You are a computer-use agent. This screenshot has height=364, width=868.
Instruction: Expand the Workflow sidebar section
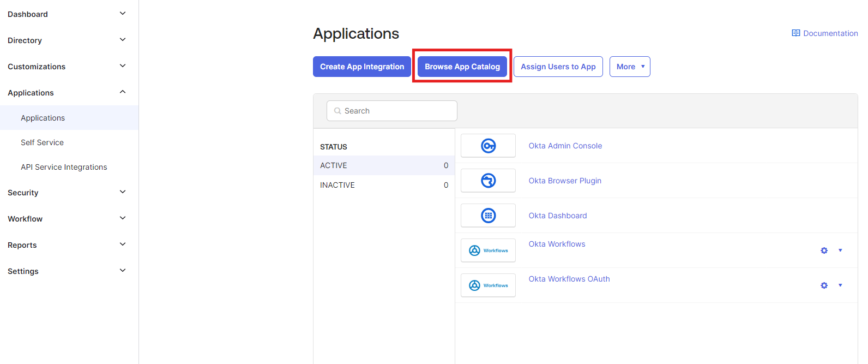pyautogui.click(x=123, y=218)
